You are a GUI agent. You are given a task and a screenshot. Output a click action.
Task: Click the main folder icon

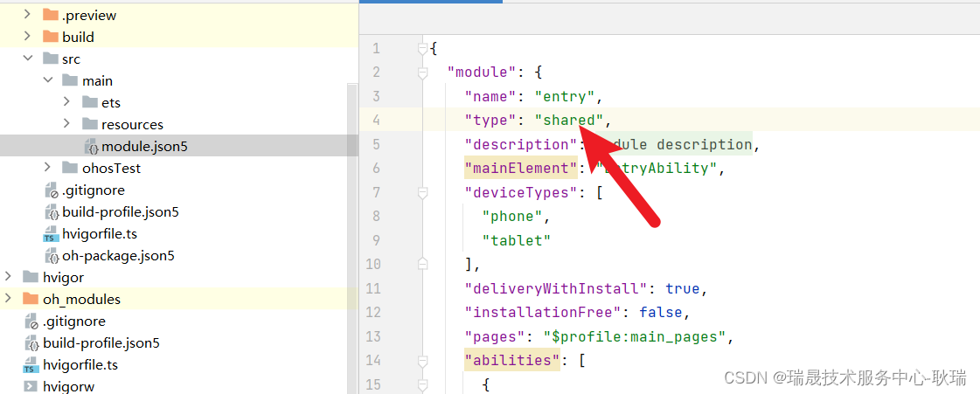tap(71, 79)
